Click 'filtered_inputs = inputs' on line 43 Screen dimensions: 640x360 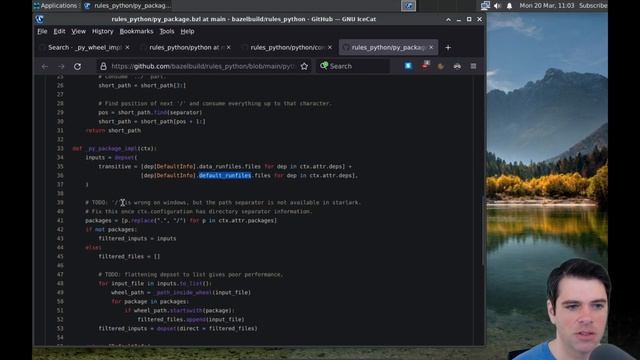[137, 238]
